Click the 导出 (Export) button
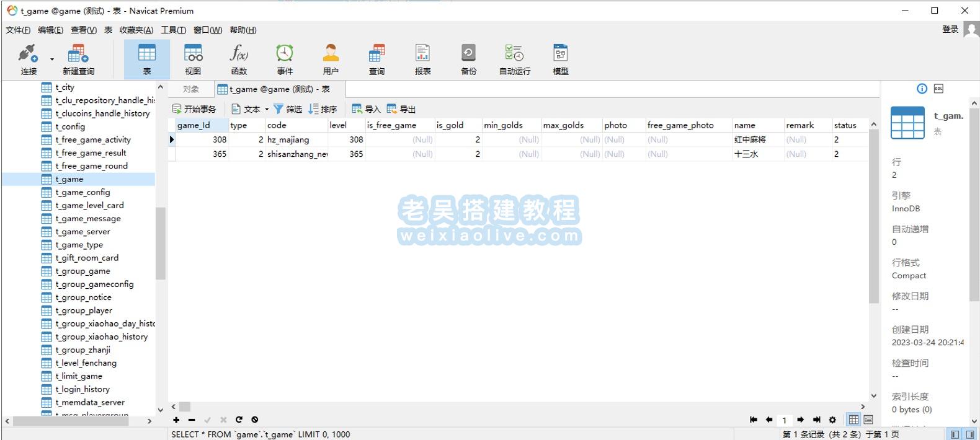The height and width of the screenshot is (440, 980). (401, 109)
